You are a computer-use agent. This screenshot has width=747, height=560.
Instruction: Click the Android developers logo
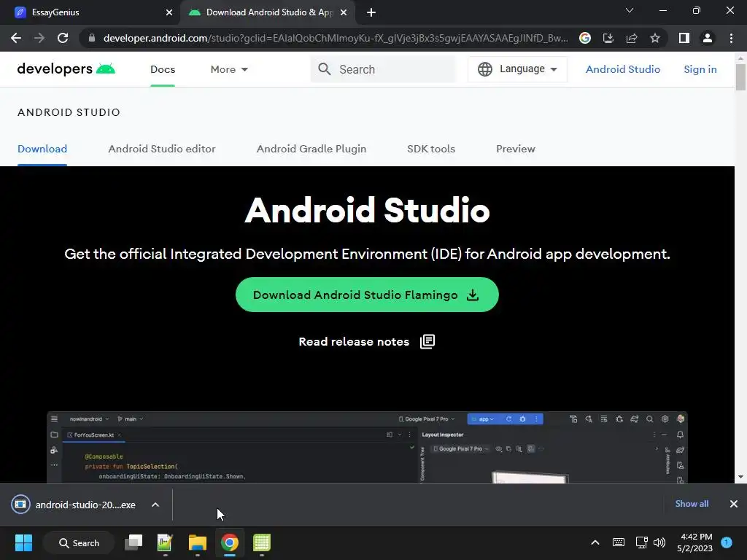tap(66, 69)
